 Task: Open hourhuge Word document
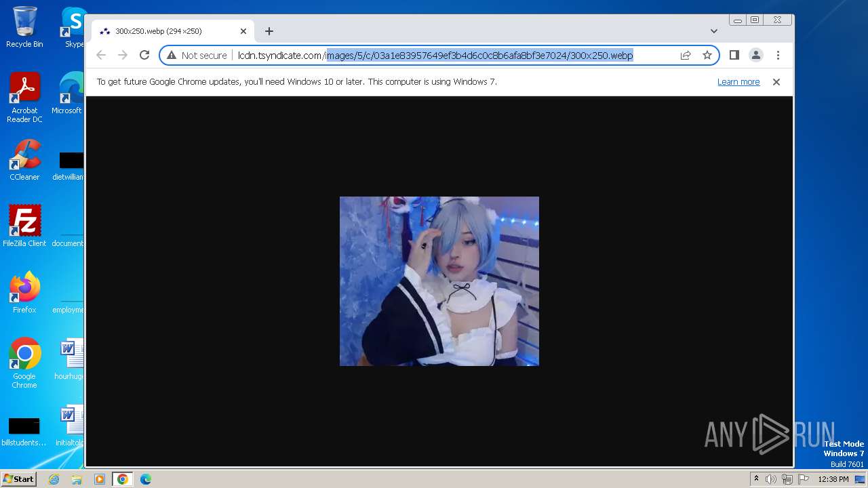tap(71, 359)
